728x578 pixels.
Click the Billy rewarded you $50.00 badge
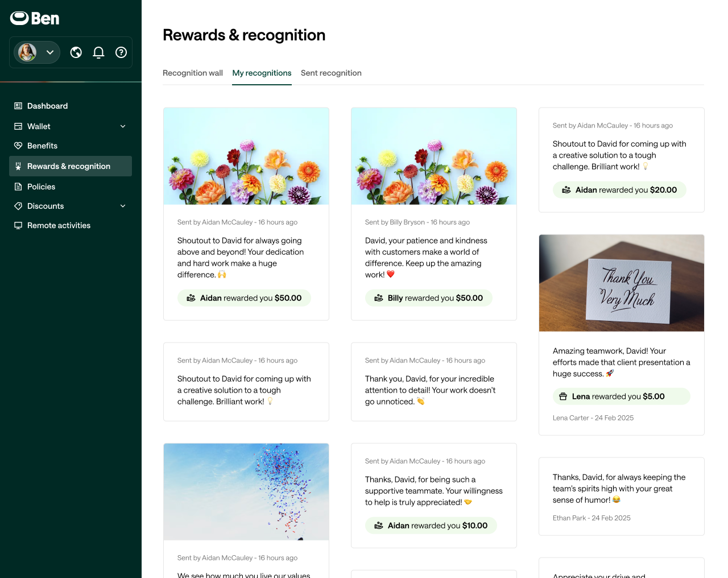[429, 298]
